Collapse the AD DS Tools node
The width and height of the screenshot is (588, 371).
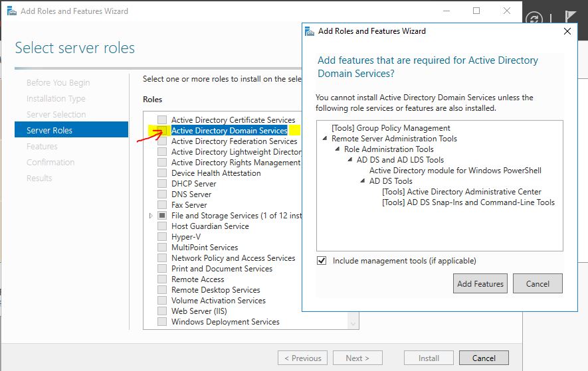click(x=363, y=181)
